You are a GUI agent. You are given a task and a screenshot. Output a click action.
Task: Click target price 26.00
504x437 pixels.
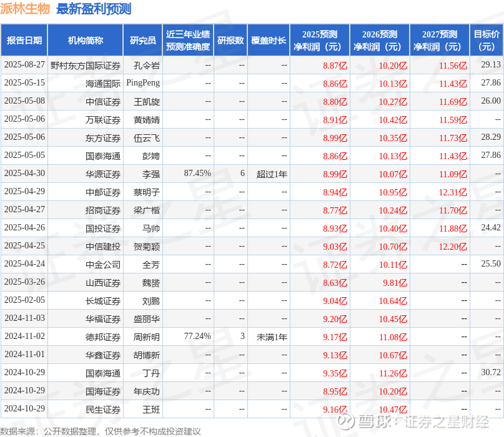pyautogui.click(x=491, y=101)
